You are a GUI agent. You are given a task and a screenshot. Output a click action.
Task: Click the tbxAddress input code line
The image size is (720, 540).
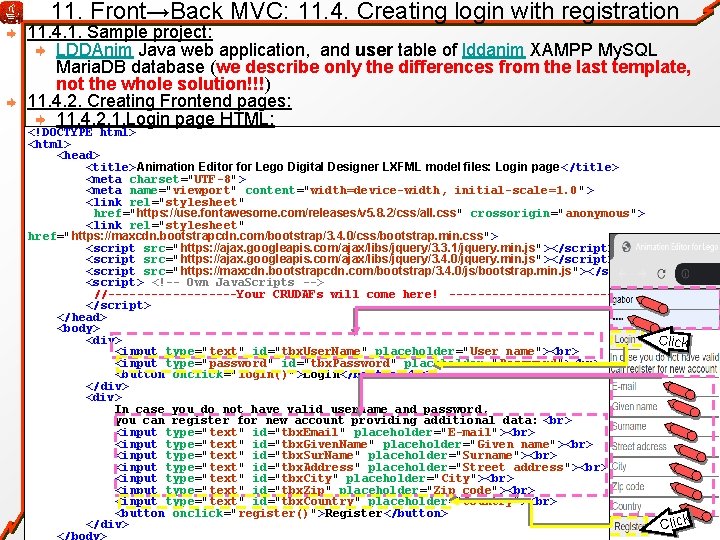point(361,467)
